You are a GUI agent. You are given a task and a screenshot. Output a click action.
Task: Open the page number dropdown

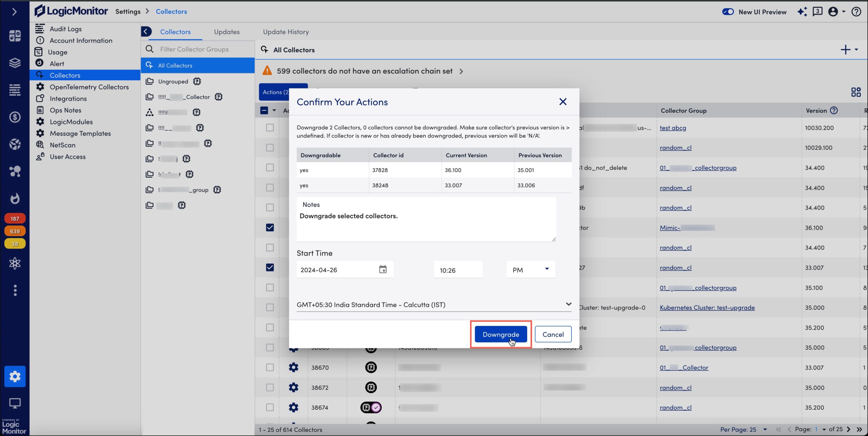coord(820,430)
